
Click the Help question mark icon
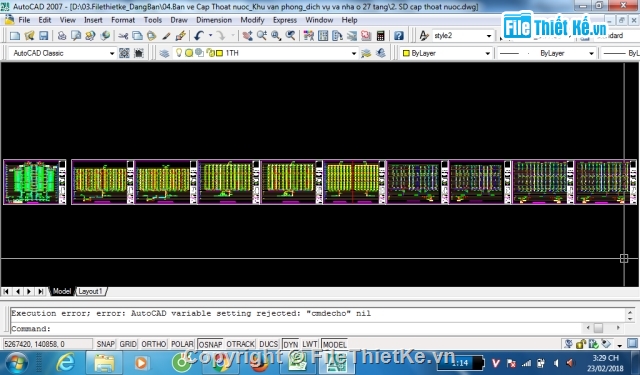coord(399,36)
